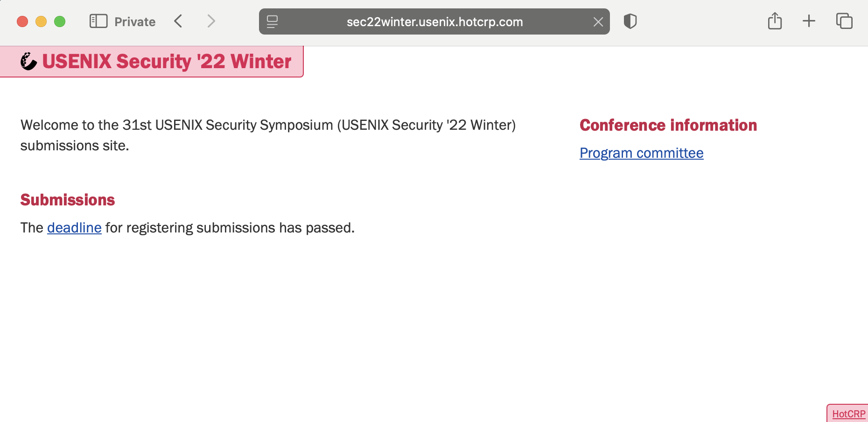Click inside the address bar field
Screen dimensions: 868x422
coord(434,21)
